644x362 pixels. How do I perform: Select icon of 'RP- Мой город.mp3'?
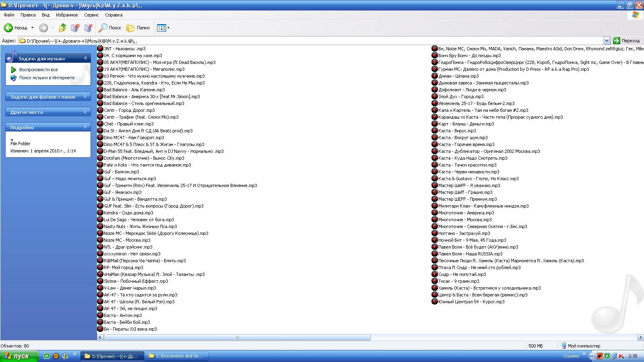coord(100,267)
